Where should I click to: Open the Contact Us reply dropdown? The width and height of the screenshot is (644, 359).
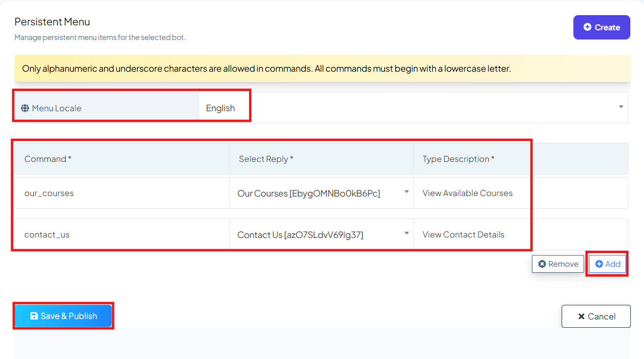322,235
